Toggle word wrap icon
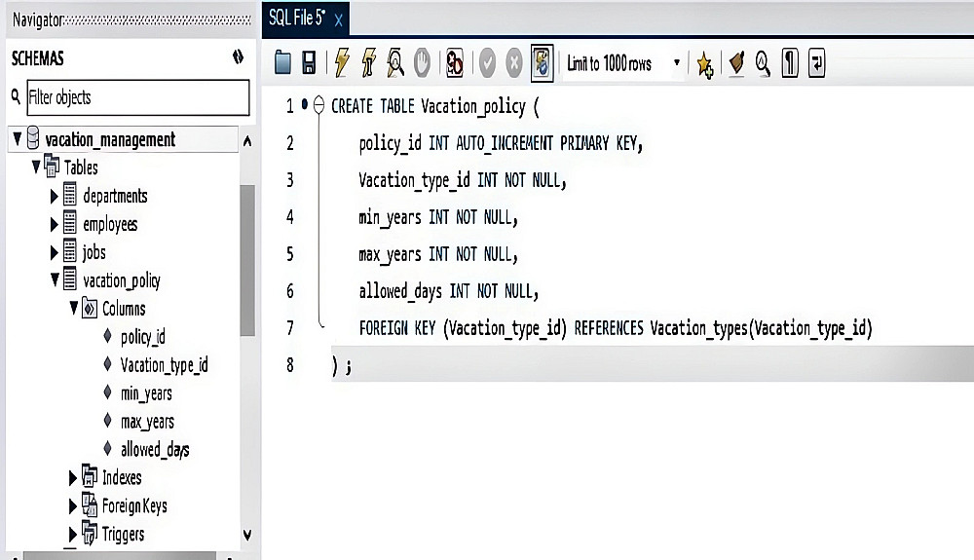 pos(817,62)
